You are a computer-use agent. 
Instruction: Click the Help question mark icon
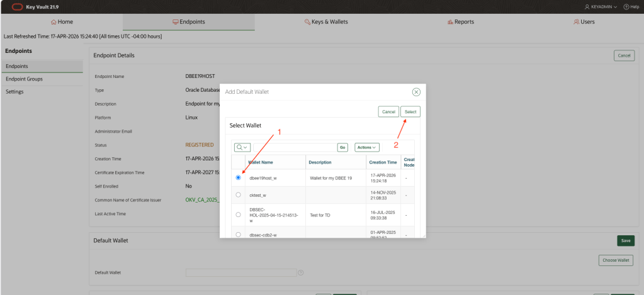coord(626,6)
